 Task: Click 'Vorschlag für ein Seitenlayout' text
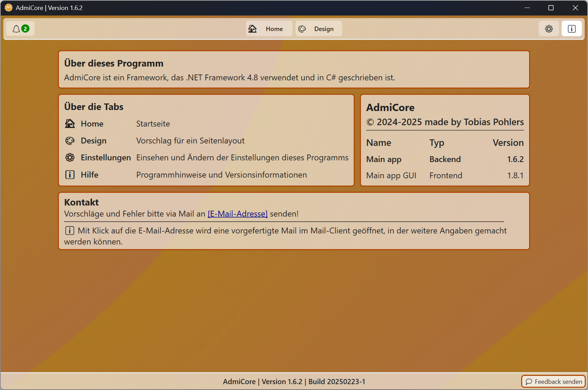pyautogui.click(x=190, y=141)
